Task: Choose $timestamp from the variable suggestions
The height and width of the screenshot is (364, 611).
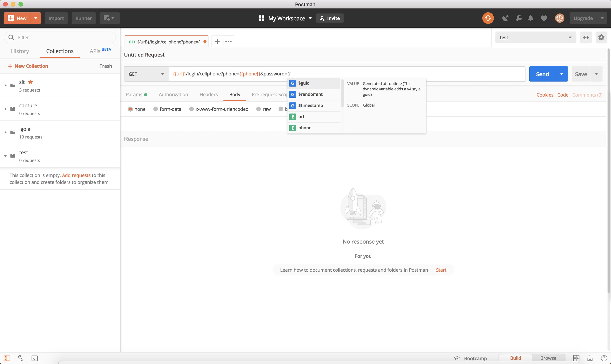Action: pos(310,106)
